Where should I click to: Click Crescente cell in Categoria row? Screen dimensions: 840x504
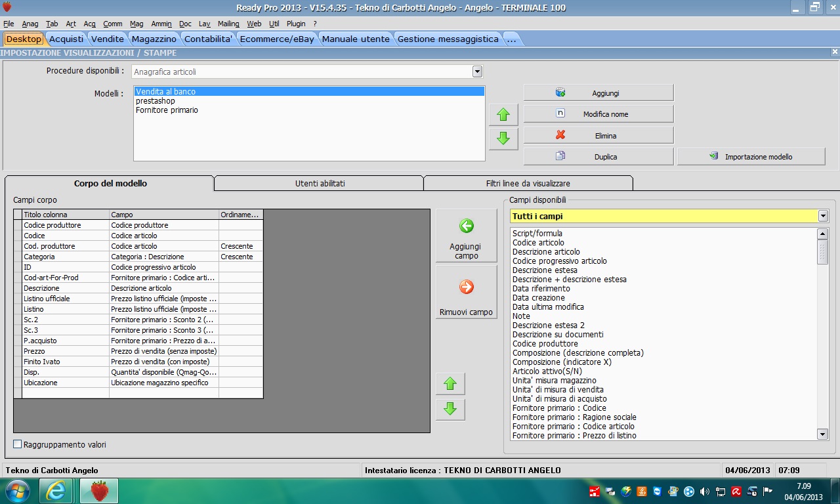241,257
